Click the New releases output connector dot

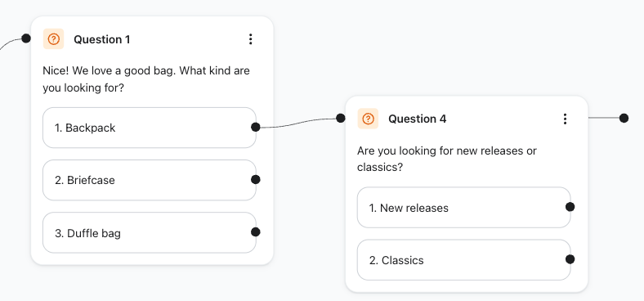(x=570, y=207)
